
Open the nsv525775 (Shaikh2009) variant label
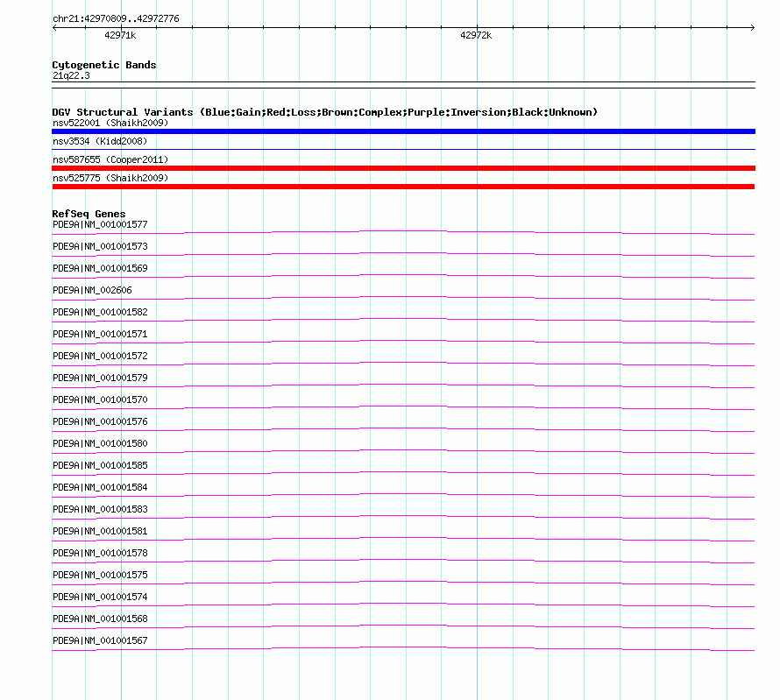pyautogui.click(x=110, y=178)
